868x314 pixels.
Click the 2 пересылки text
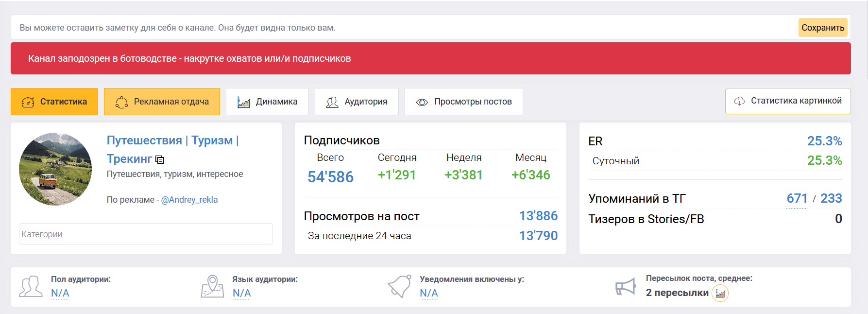click(677, 293)
